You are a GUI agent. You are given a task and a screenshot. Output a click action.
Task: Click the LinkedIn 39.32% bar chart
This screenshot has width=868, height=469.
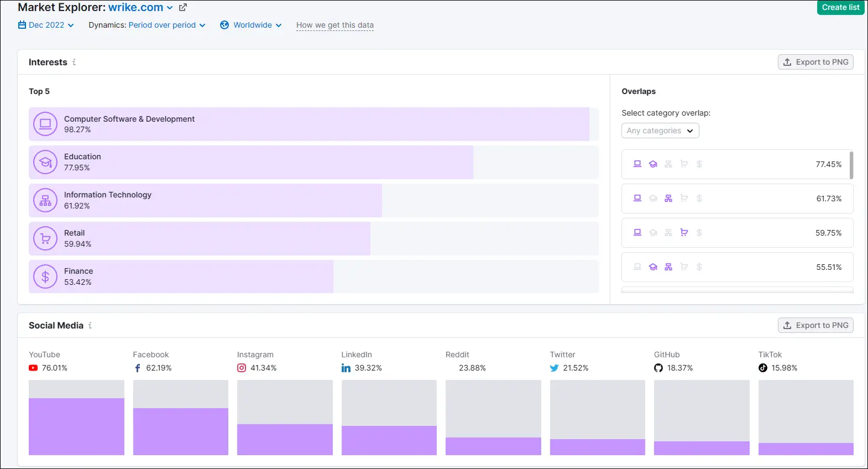389,418
